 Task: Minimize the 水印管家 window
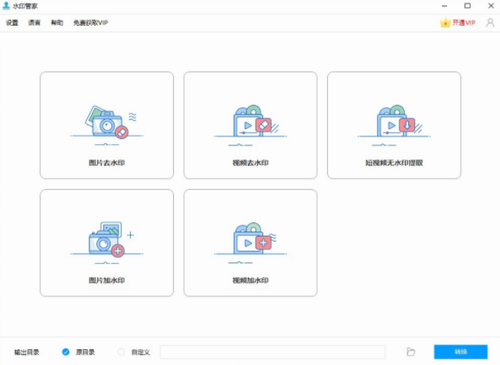click(x=444, y=6)
